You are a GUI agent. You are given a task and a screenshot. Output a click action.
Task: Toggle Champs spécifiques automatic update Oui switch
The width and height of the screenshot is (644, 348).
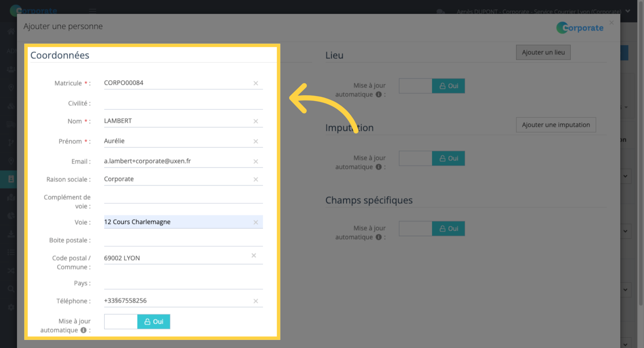pyautogui.click(x=432, y=229)
